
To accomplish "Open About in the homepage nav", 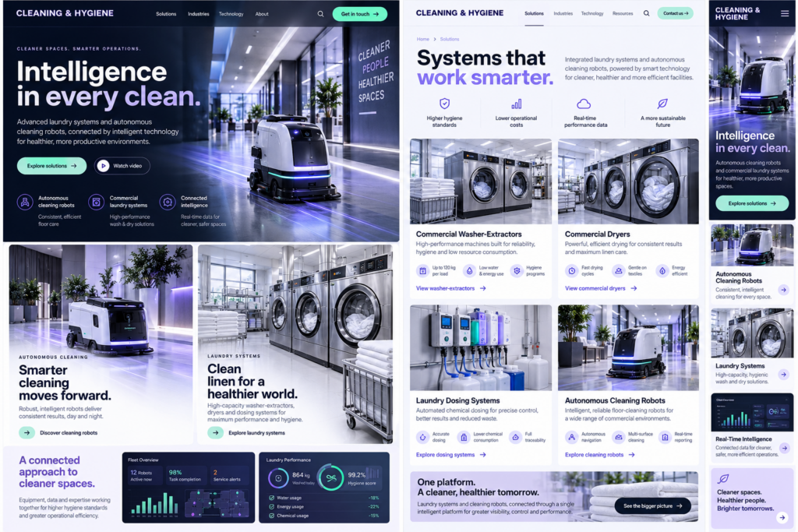I will (x=262, y=14).
